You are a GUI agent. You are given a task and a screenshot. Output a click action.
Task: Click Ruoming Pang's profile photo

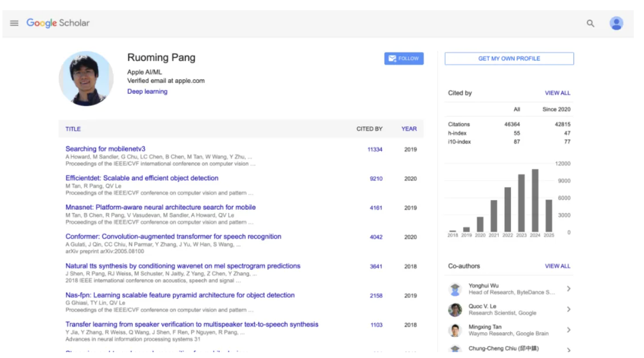point(86,78)
